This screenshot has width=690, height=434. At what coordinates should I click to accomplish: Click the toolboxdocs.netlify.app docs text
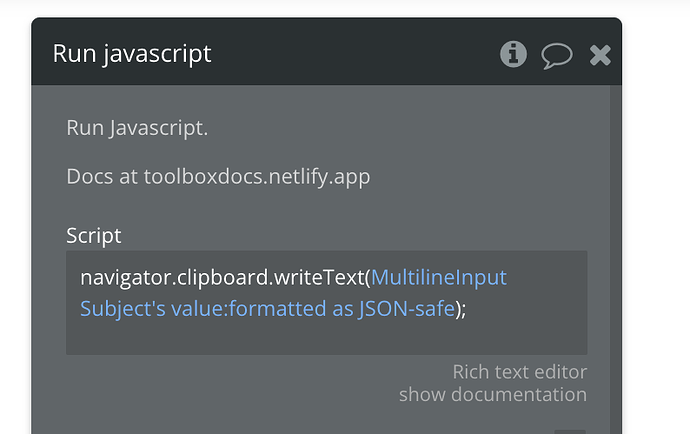click(x=257, y=177)
